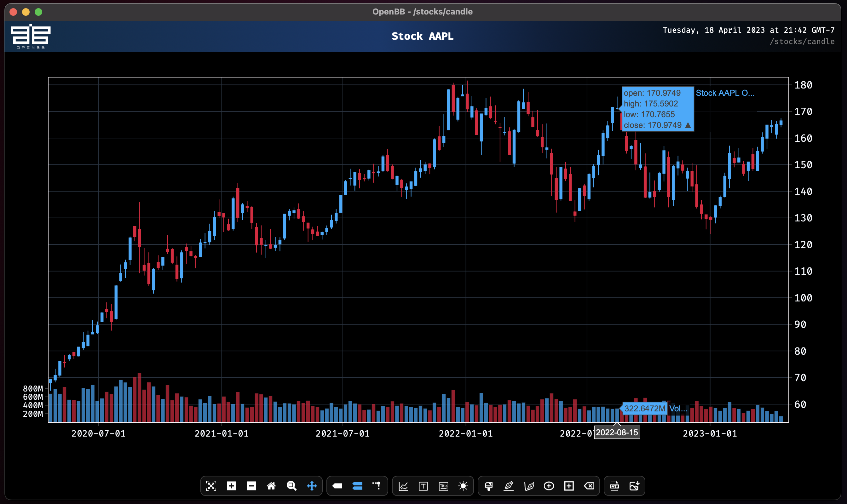847x504 pixels.
Task: Click the 180 price axis label
Action: pyautogui.click(x=803, y=85)
